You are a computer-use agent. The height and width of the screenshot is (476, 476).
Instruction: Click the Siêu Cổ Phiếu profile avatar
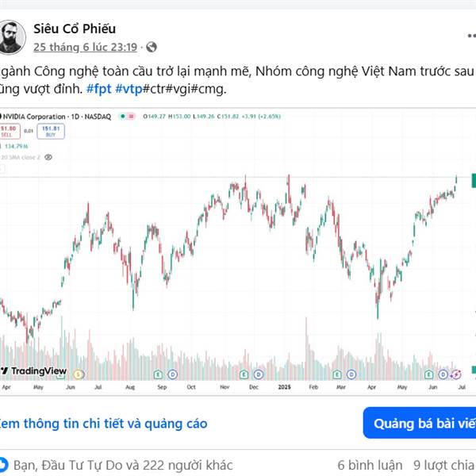[12, 37]
